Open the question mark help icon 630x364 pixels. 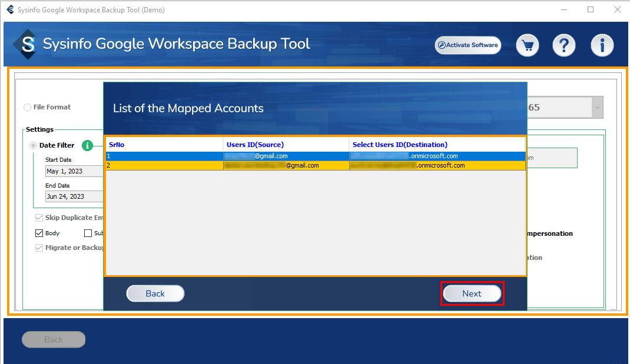(563, 45)
